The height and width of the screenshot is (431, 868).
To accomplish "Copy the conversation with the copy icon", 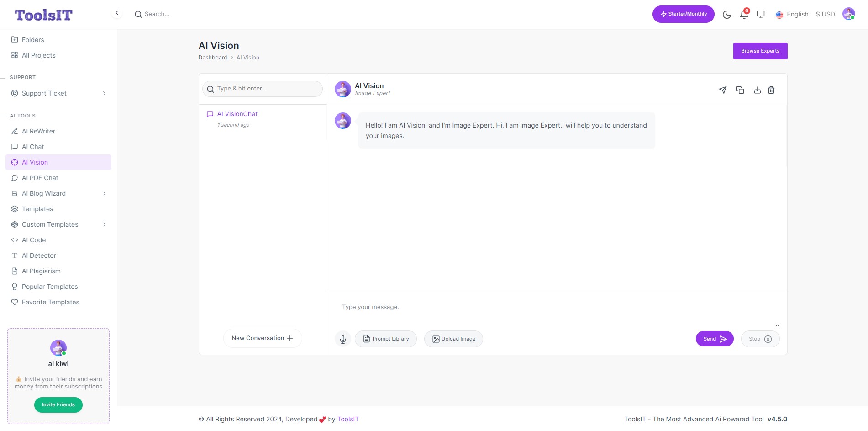I will click(740, 90).
